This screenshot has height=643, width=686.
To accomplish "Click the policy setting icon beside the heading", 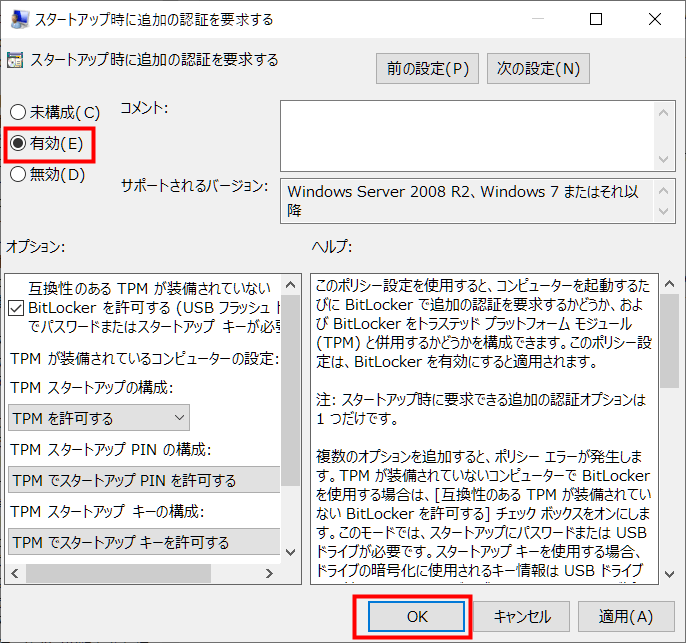I will point(15,60).
